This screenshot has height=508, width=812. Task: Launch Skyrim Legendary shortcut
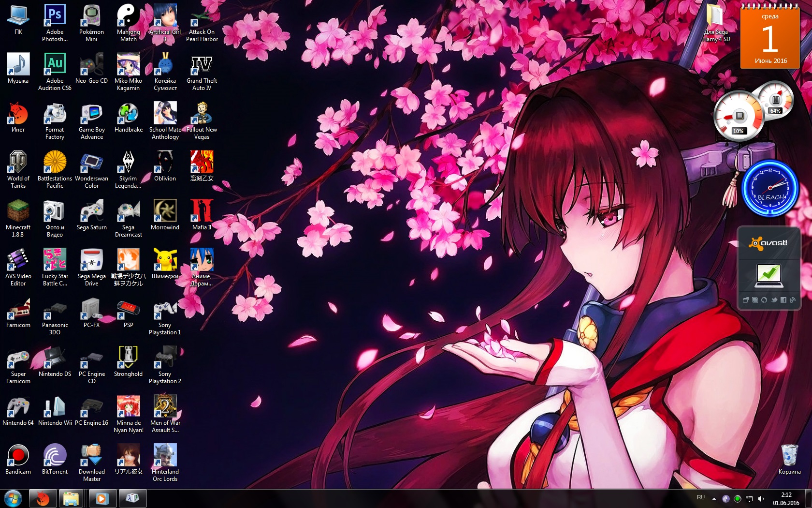tap(128, 169)
